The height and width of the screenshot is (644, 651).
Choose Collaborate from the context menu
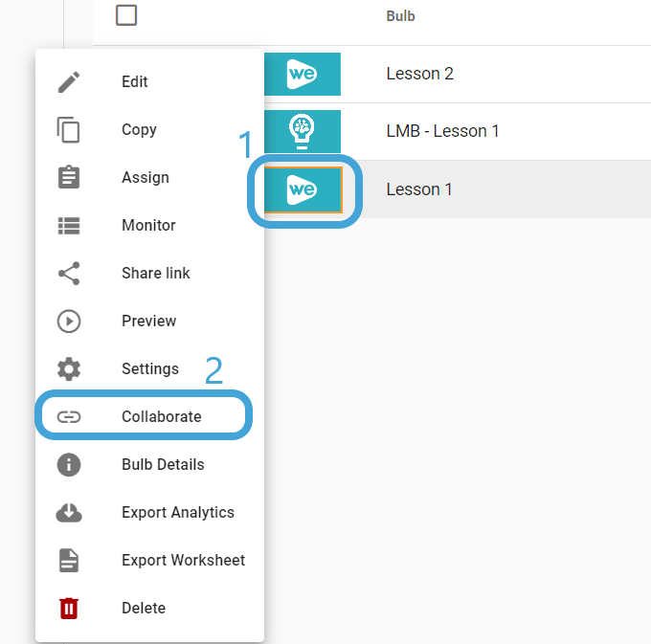[150, 416]
